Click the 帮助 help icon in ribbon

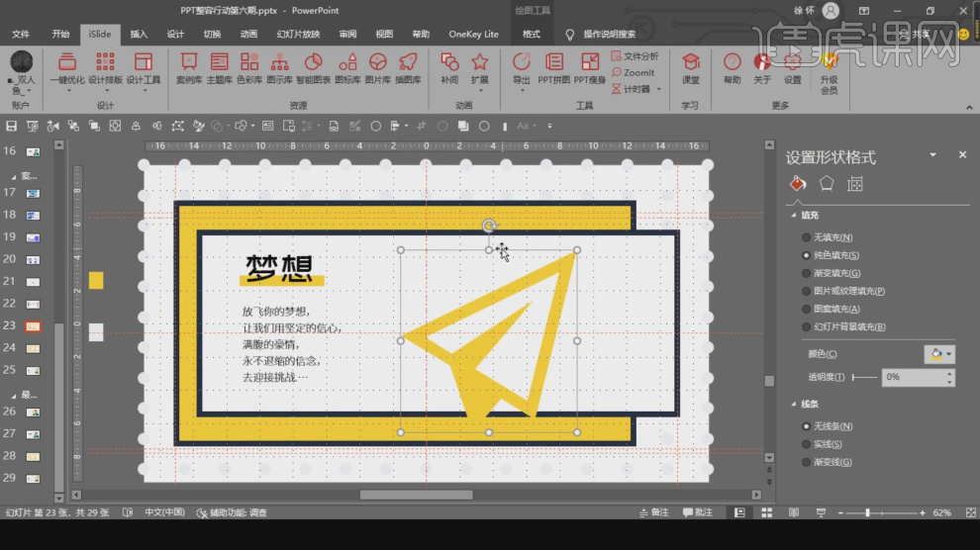tap(732, 68)
